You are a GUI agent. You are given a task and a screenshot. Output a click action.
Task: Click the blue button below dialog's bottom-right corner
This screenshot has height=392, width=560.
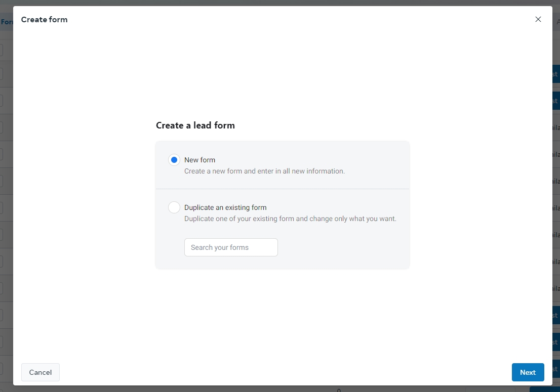tap(544, 389)
